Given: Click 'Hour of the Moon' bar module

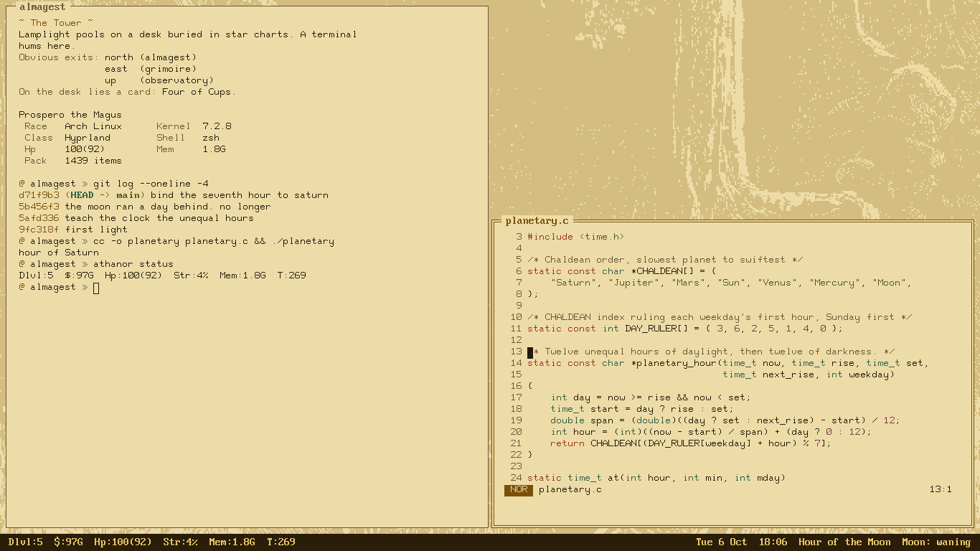Looking at the screenshot, I should (x=844, y=542).
